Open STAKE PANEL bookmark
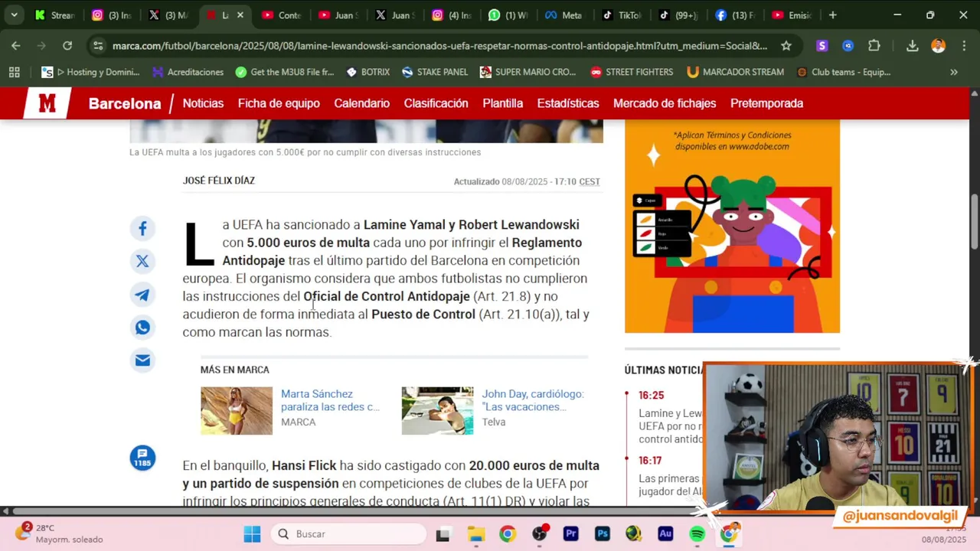 (x=434, y=72)
